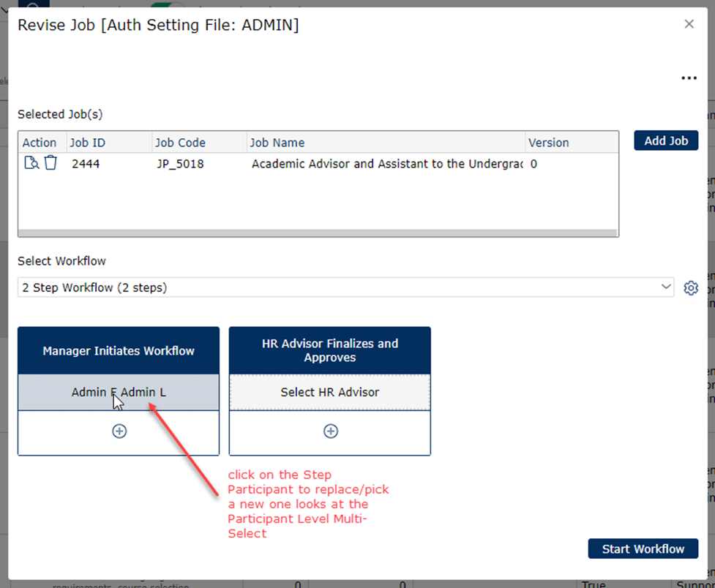This screenshot has height=588, width=715.
Task: Add participant under HR Advisor step
Action: tap(330, 431)
